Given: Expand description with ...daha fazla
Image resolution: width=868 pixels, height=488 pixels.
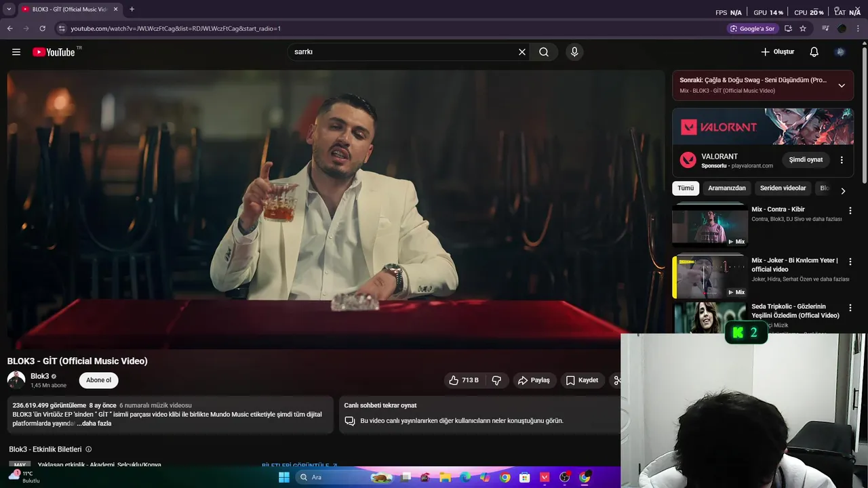Looking at the screenshot, I should click(x=94, y=423).
